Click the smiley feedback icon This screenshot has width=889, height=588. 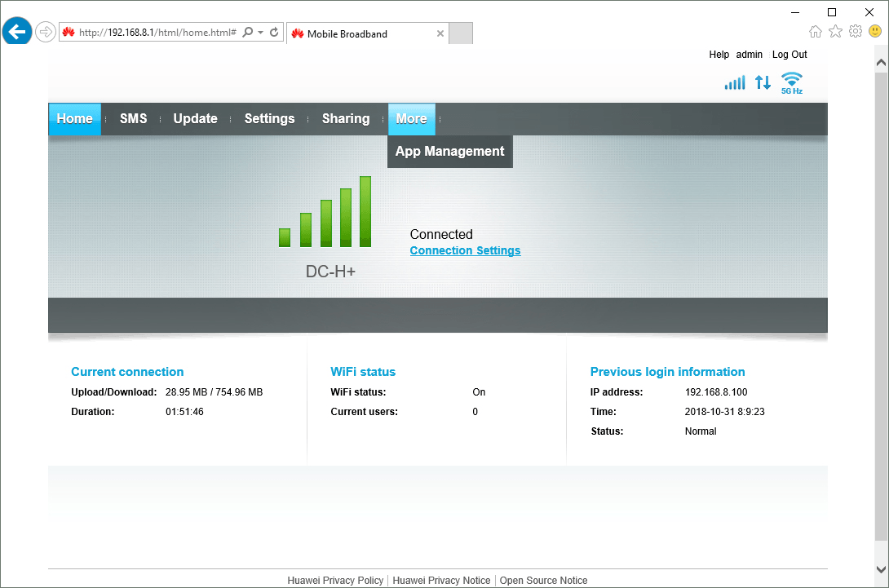(x=875, y=32)
